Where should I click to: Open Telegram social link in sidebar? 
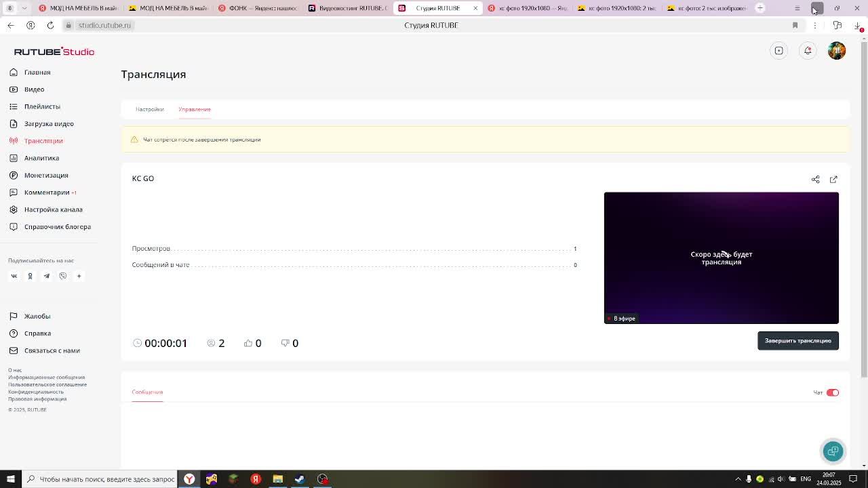(x=46, y=276)
